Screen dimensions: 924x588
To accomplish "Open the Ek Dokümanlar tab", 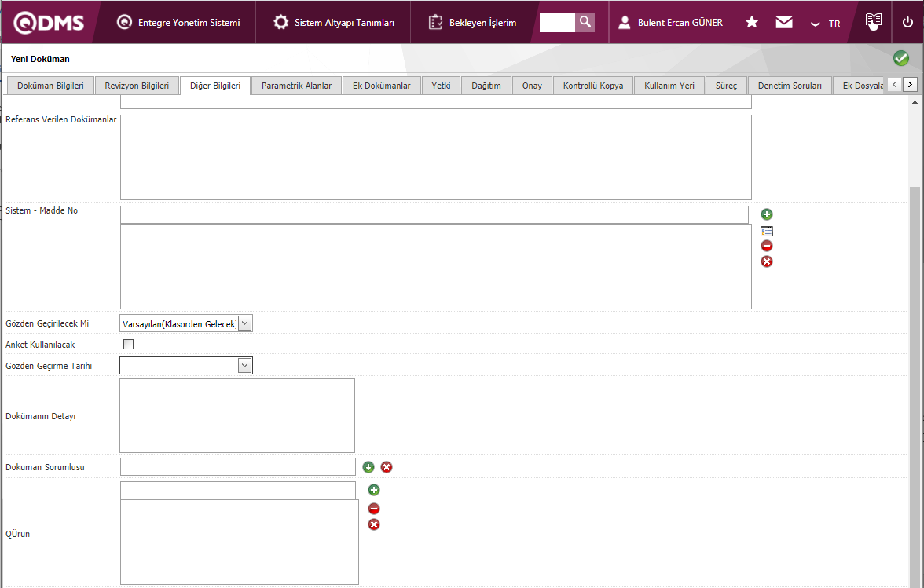I will tap(381, 86).
